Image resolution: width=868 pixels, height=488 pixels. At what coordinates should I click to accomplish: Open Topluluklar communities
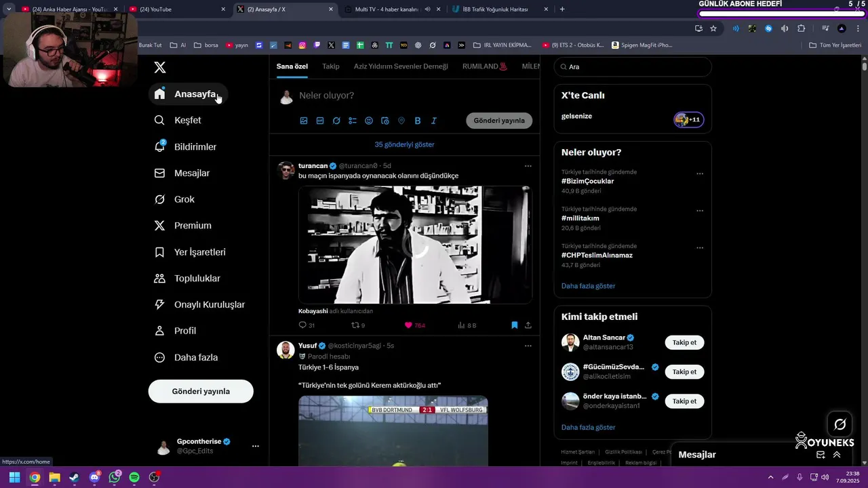[x=187, y=279]
